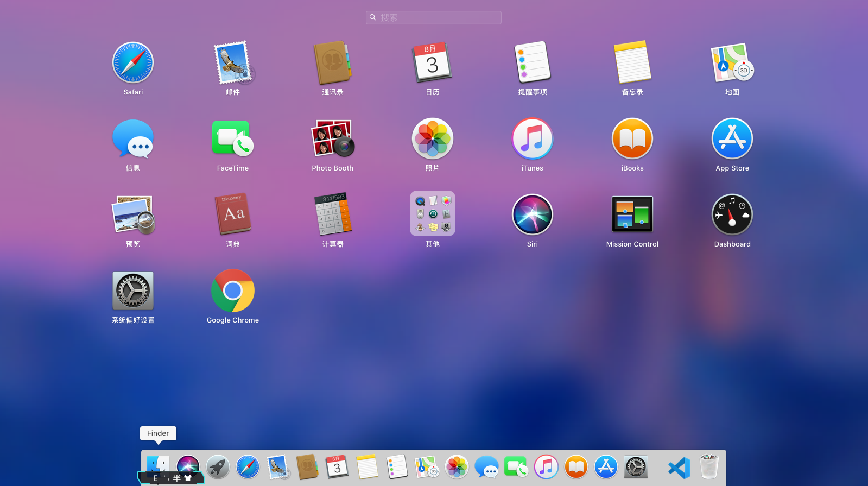Screen dimensions: 868x486
Task: Click Launchpad rocket icon in Dock
Action: 218,466
